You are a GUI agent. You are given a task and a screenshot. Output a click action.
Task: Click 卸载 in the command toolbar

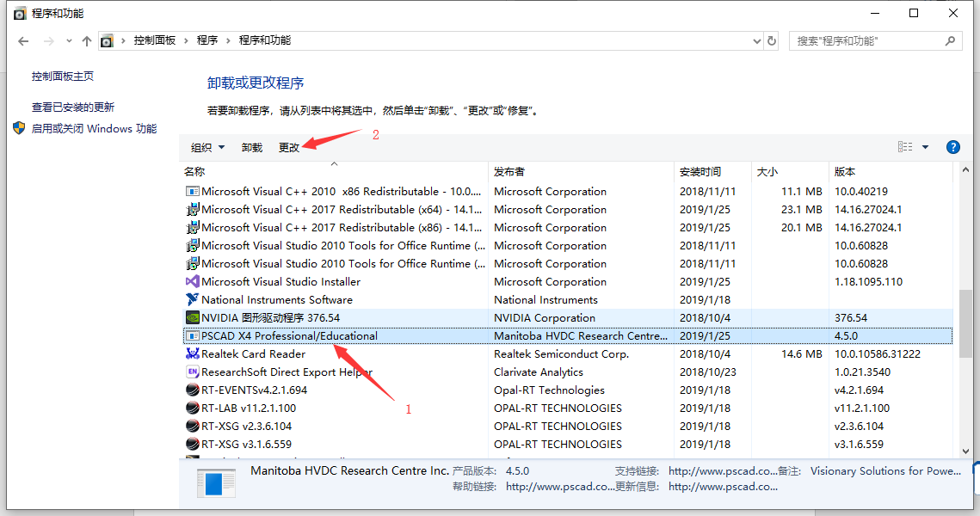(x=251, y=147)
